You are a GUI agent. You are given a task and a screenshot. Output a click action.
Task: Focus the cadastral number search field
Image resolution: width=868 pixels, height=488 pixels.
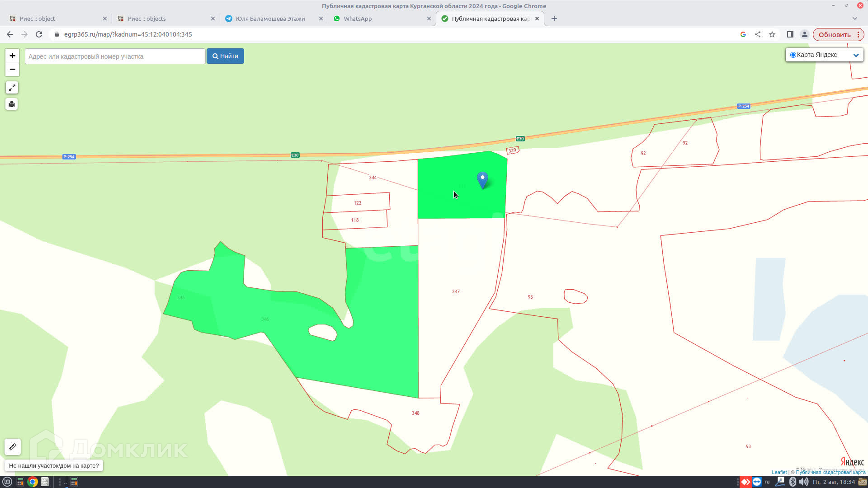(115, 56)
